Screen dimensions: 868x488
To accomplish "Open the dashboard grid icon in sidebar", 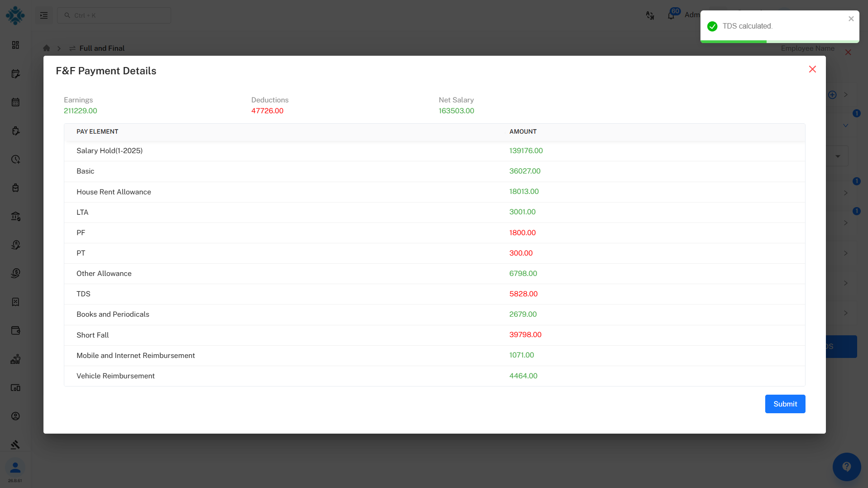I will point(15,45).
